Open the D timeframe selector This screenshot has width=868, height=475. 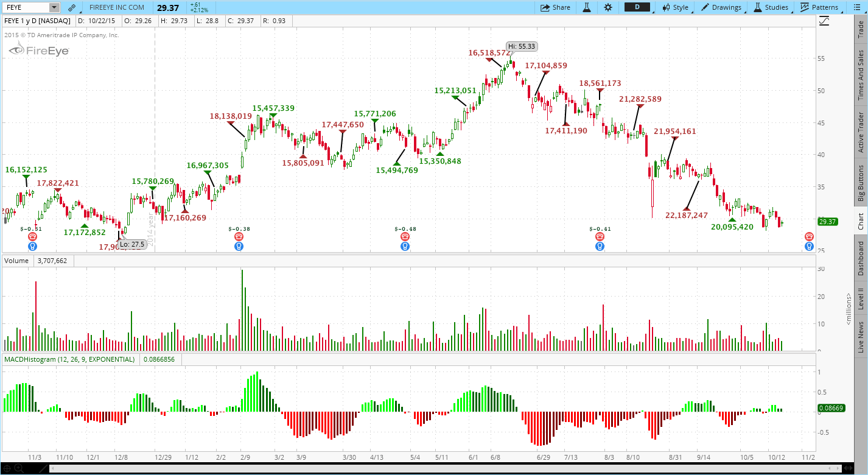click(637, 7)
